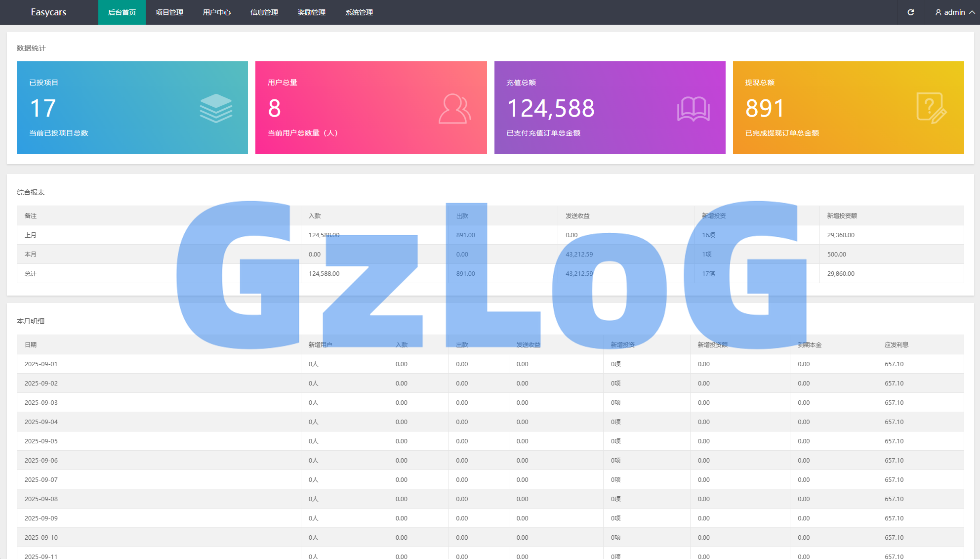
Task: Click the users icon in 用户总量 card
Action: 454,108
